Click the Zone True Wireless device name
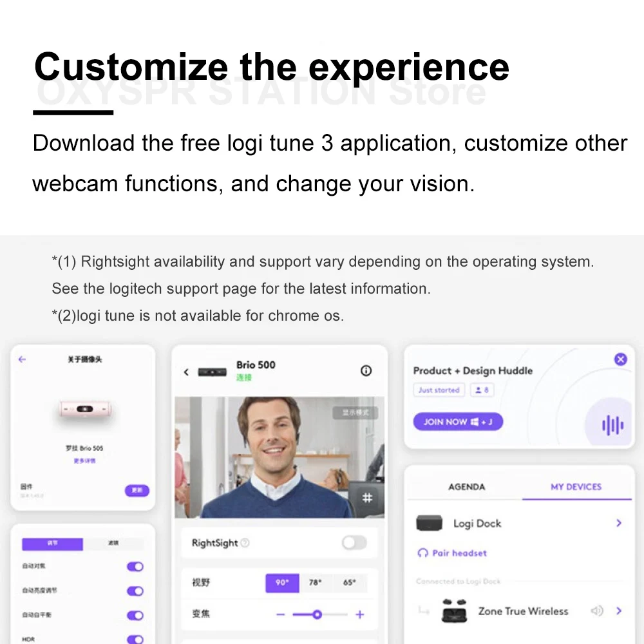The width and height of the screenshot is (644, 644). [523, 611]
